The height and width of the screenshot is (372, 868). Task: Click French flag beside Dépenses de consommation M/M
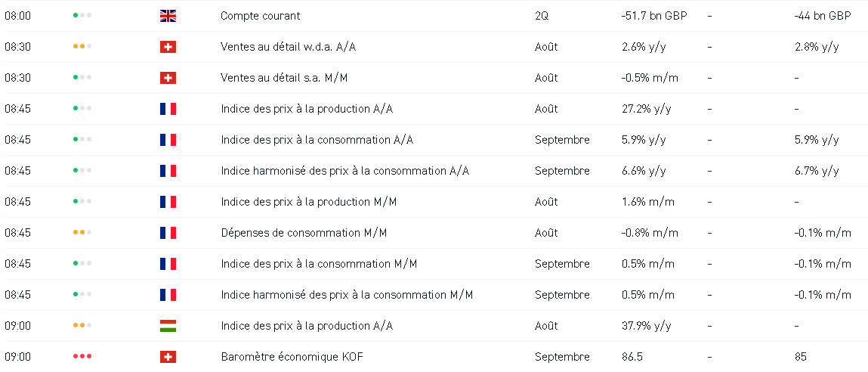tap(168, 233)
